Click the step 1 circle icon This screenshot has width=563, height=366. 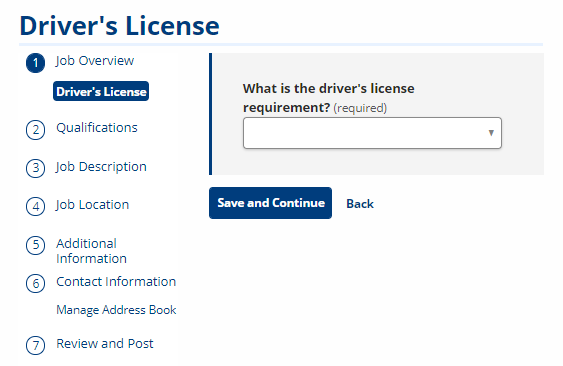[35, 63]
